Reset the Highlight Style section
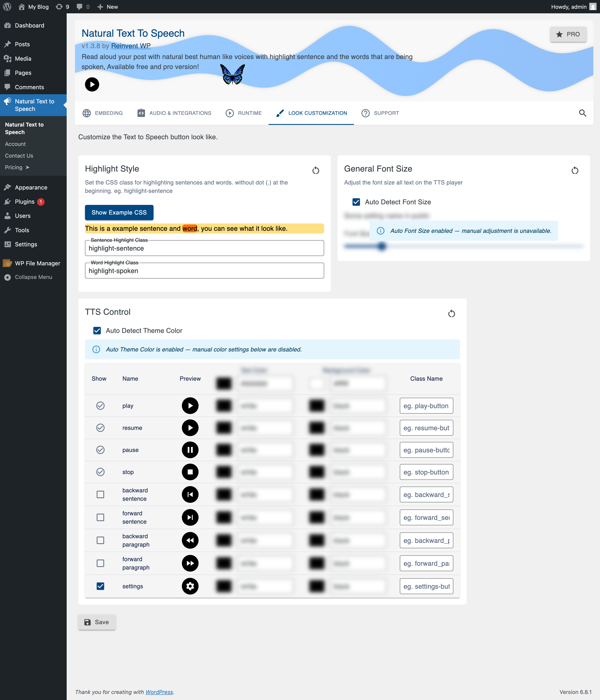Image resolution: width=600 pixels, height=700 pixels. click(316, 171)
